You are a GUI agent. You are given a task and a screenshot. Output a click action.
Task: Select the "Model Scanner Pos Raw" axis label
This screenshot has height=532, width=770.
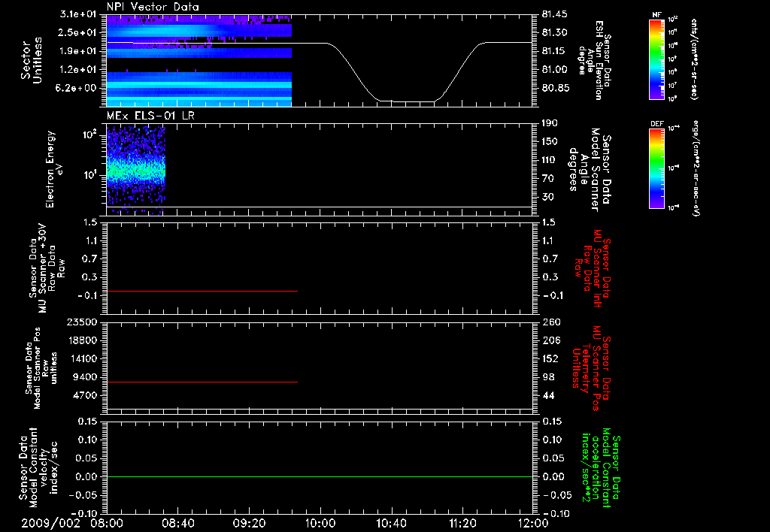click(x=41, y=368)
